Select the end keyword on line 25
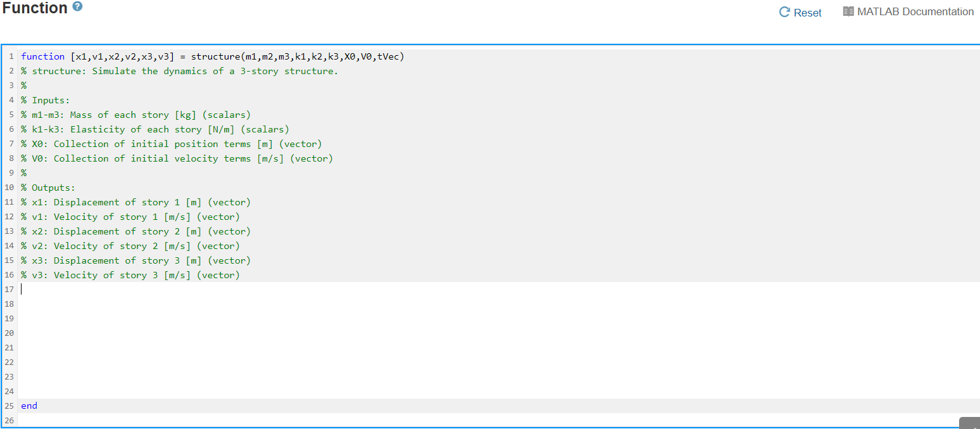The height and width of the screenshot is (429, 980). (x=28, y=406)
